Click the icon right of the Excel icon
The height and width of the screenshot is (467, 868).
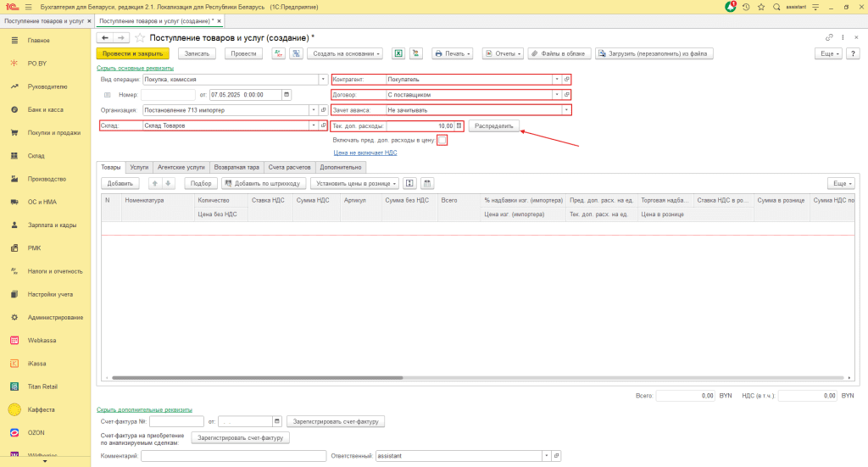coord(415,53)
